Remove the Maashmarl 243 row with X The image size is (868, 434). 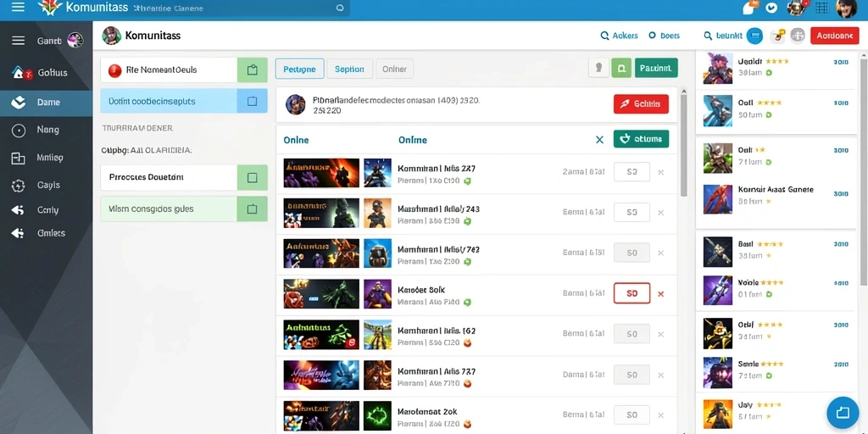point(660,213)
